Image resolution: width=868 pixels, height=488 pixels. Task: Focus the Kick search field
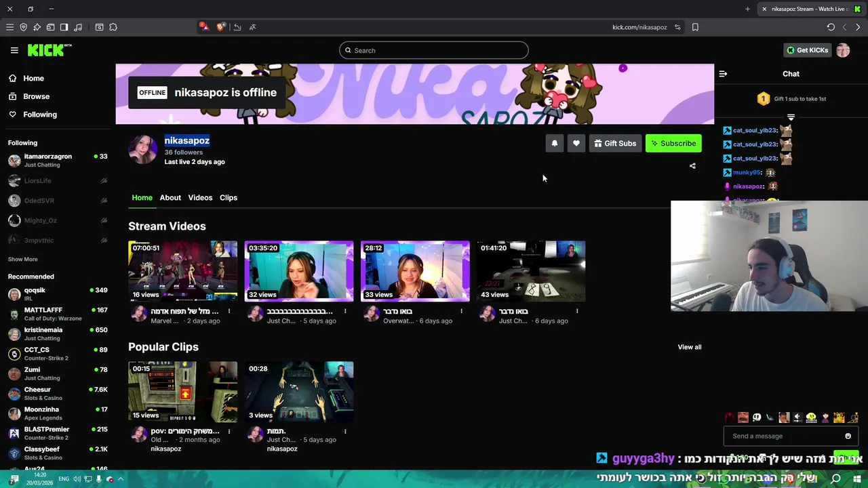pyautogui.click(x=434, y=50)
